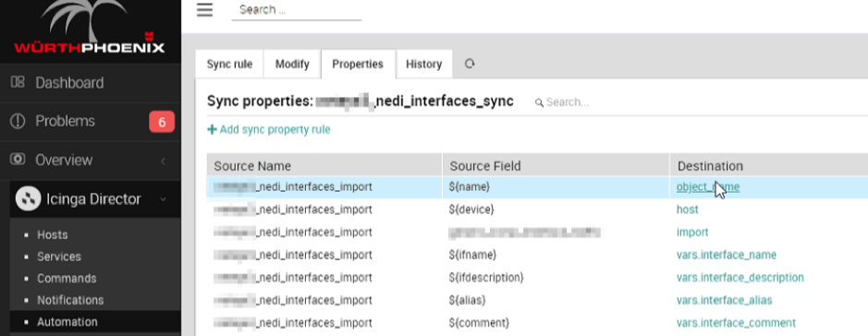
Task: Click the plus icon for adding sync property
Action: point(212,130)
